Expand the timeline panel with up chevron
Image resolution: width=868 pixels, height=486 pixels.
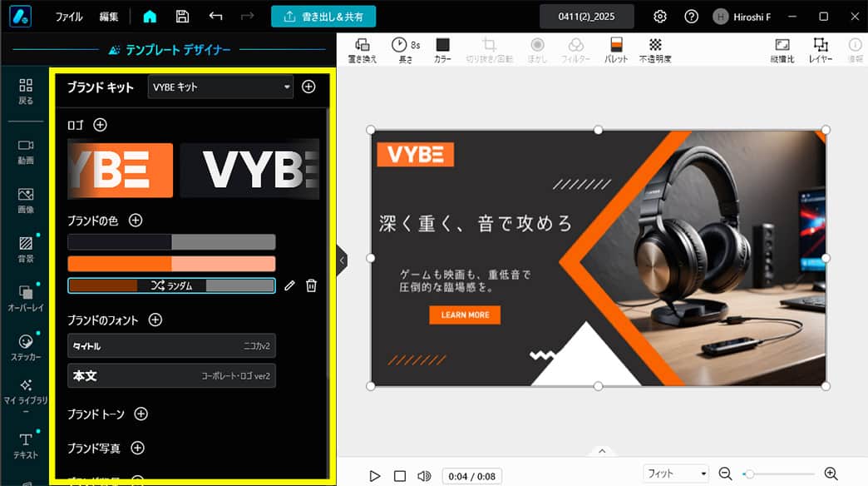(x=602, y=451)
